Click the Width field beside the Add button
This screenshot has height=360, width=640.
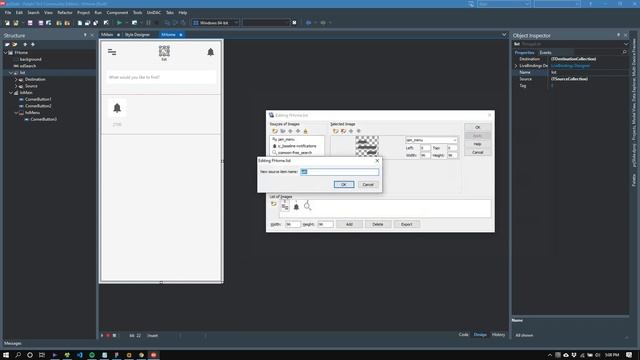point(293,224)
